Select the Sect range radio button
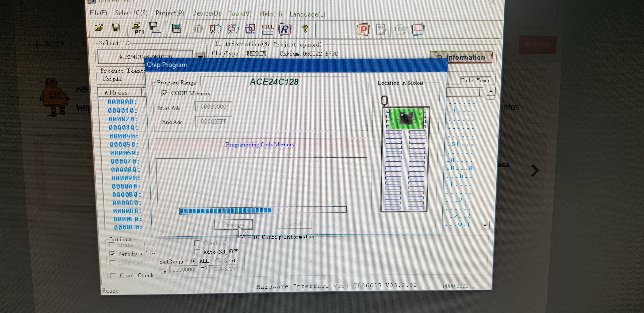The image size is (644, 313). 218,260
